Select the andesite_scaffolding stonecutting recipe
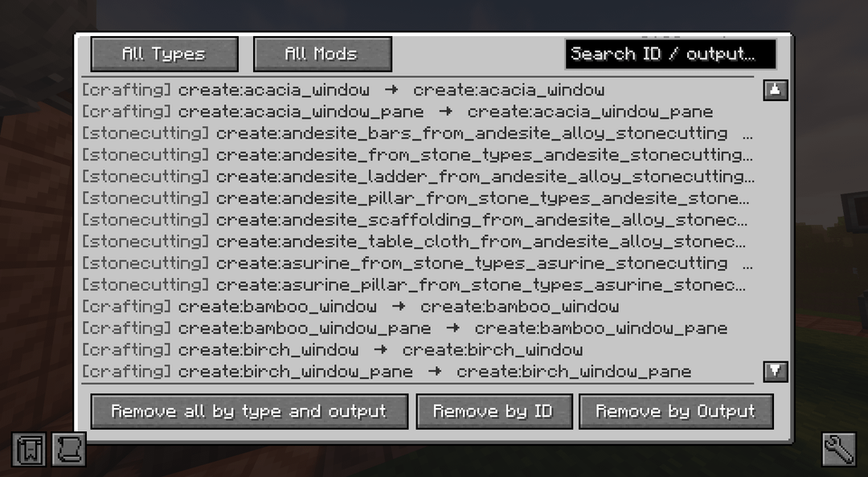 pos(418,220)
